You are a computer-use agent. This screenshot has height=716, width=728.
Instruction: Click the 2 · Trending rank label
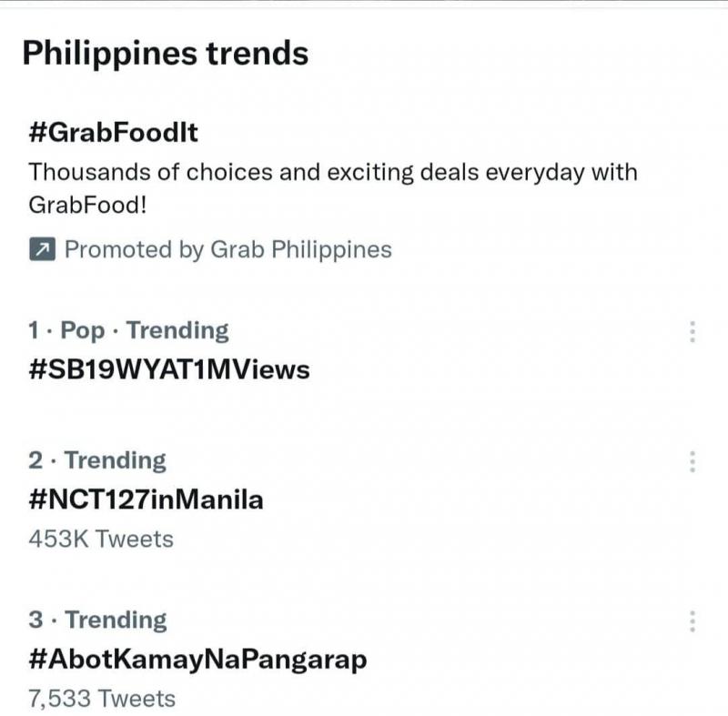(97, 460)
